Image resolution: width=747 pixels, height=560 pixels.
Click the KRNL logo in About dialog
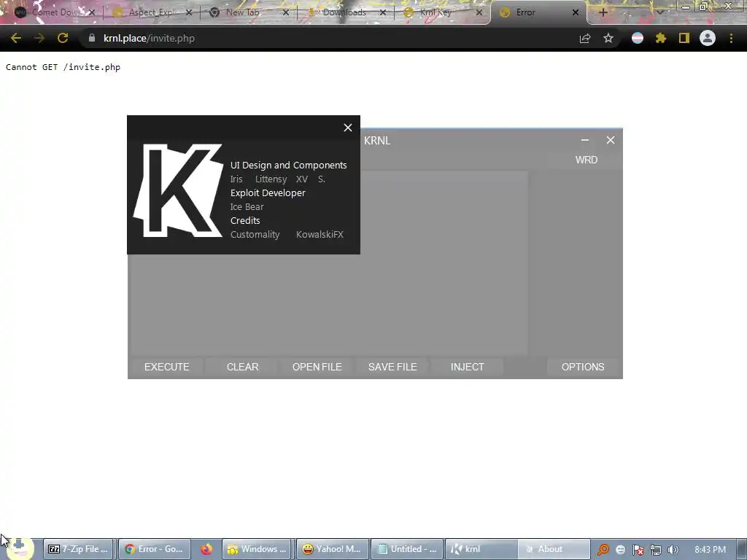pyautogui.click(x=178, y=190)
